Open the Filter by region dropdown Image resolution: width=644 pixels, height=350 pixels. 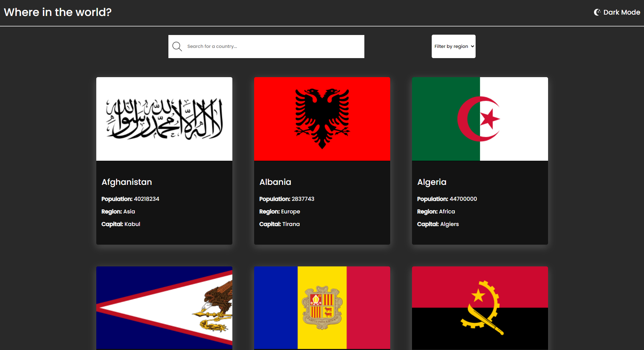(453, 46)
